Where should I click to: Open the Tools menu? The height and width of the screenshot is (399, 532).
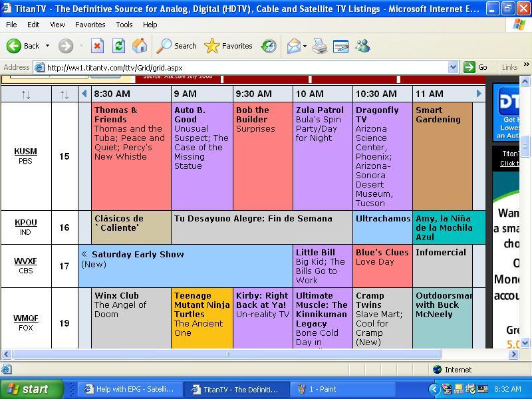124,25
